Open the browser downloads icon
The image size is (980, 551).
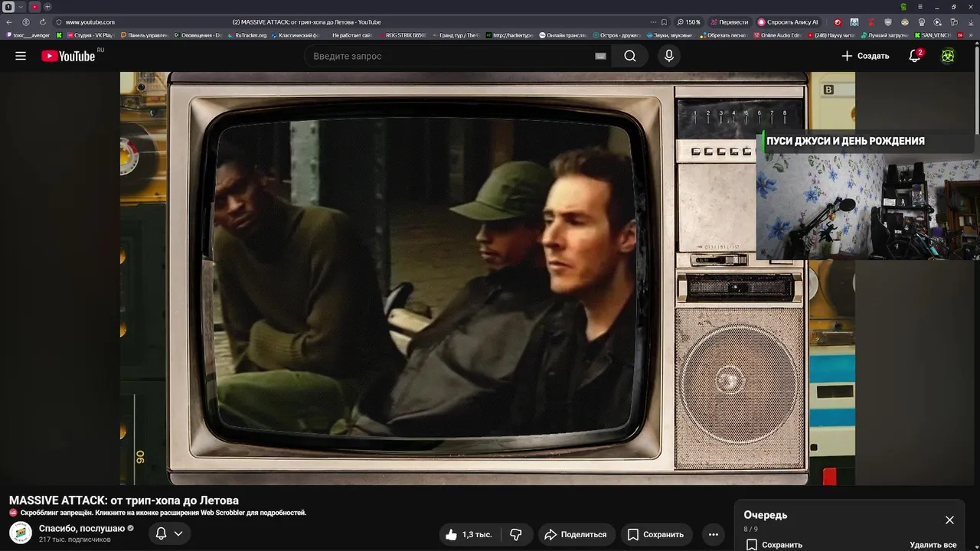(971, 22)
